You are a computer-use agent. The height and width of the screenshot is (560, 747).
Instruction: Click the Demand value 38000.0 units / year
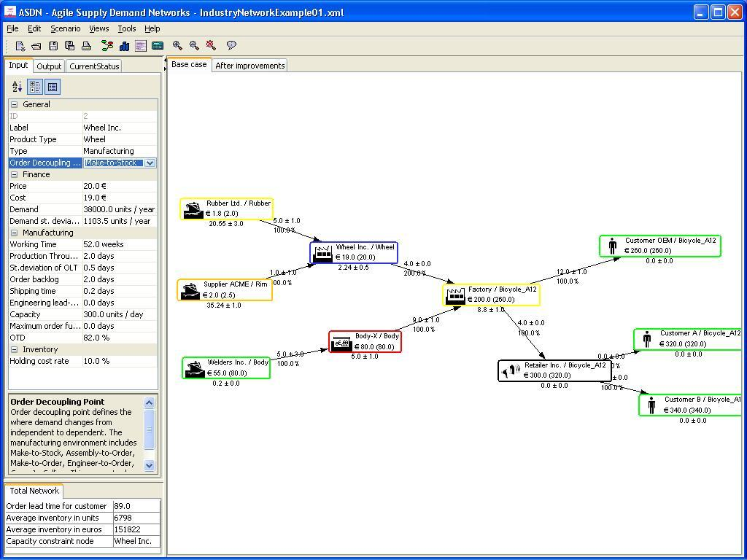pos(120,209)
